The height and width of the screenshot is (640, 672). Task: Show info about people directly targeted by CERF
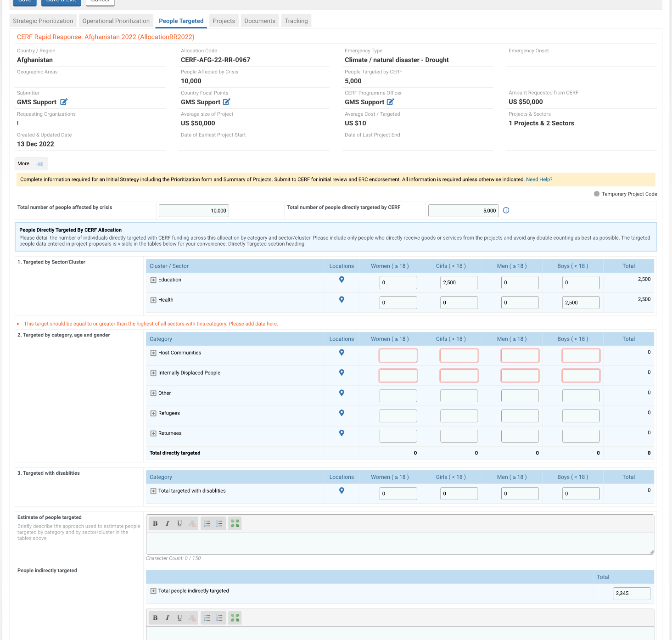(506, 210)
